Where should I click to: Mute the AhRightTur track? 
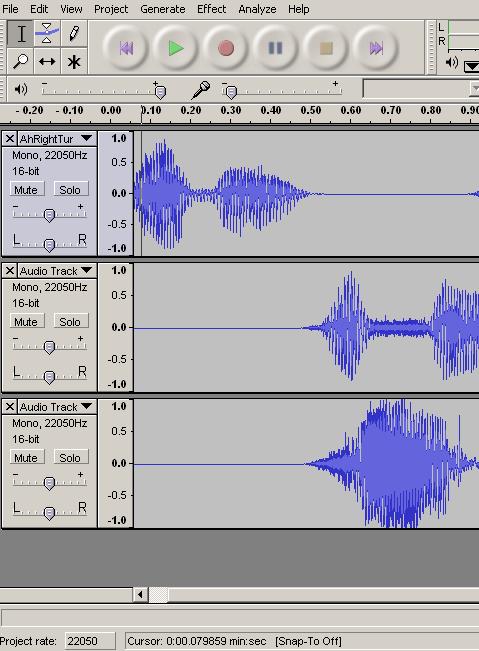pyautogui.click(x=27, y=189)
